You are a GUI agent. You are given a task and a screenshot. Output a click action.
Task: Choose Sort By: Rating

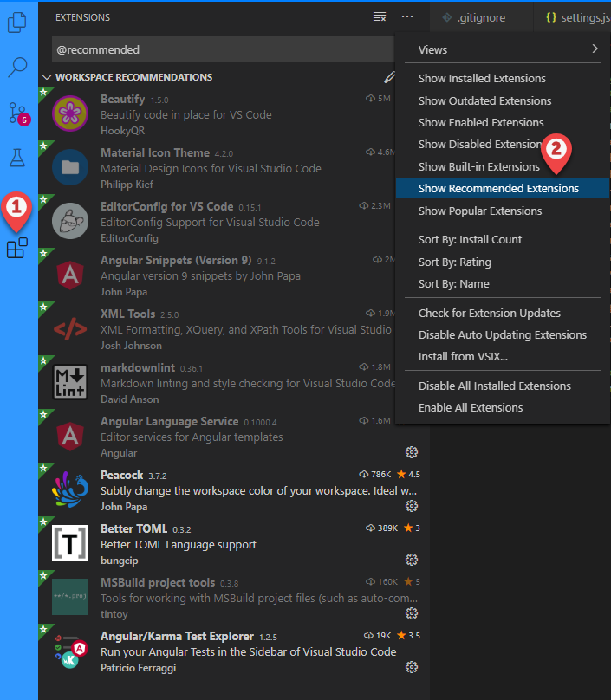click(x=503, y=262)
